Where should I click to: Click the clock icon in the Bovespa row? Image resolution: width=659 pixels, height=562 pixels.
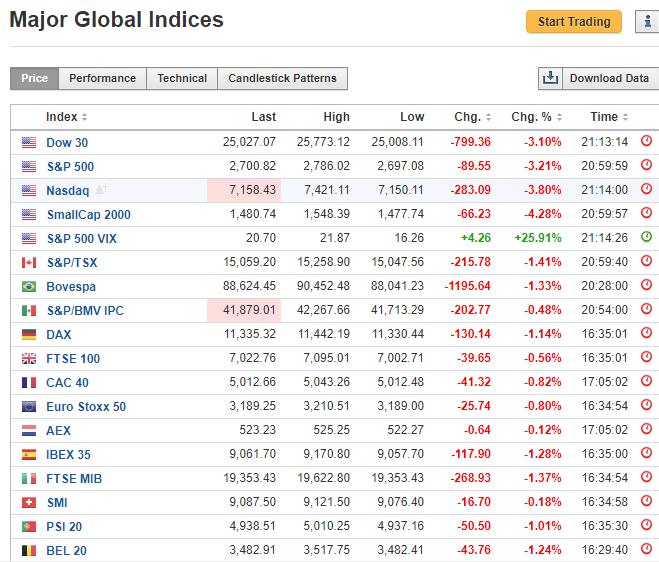click(x=646, y=284)
